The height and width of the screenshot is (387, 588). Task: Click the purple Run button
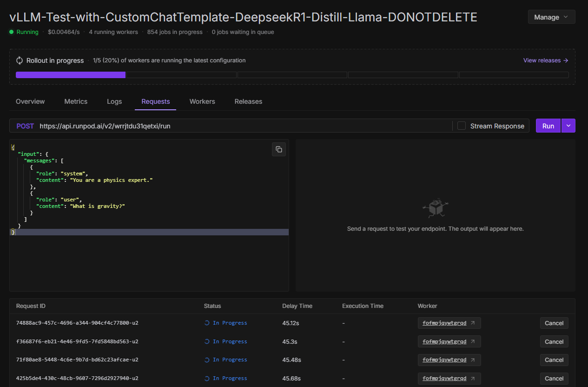point(548,126)
